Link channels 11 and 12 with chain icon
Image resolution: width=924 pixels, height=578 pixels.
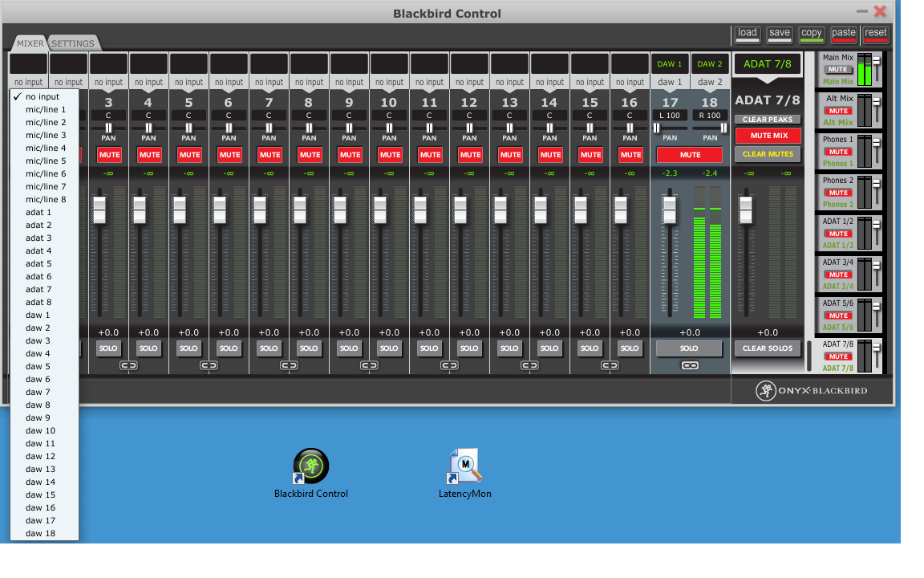pyautogui.click(x=449, y=365)
